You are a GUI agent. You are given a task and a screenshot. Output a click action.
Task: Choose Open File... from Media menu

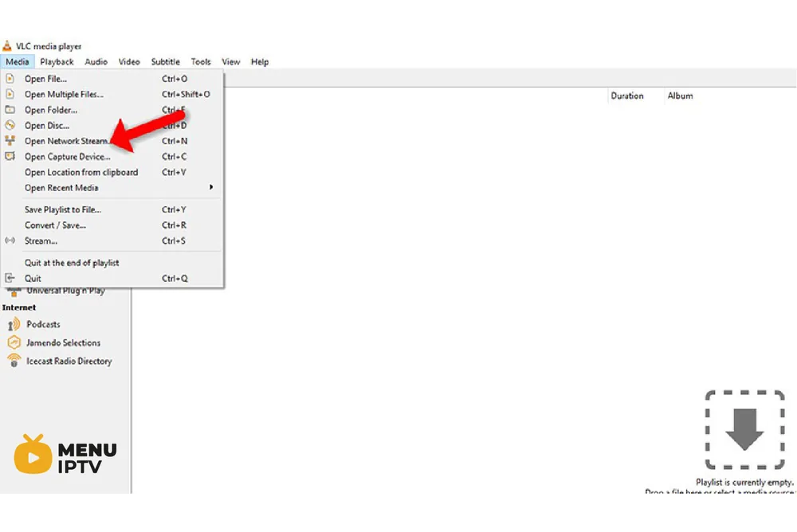click(112, 79)
